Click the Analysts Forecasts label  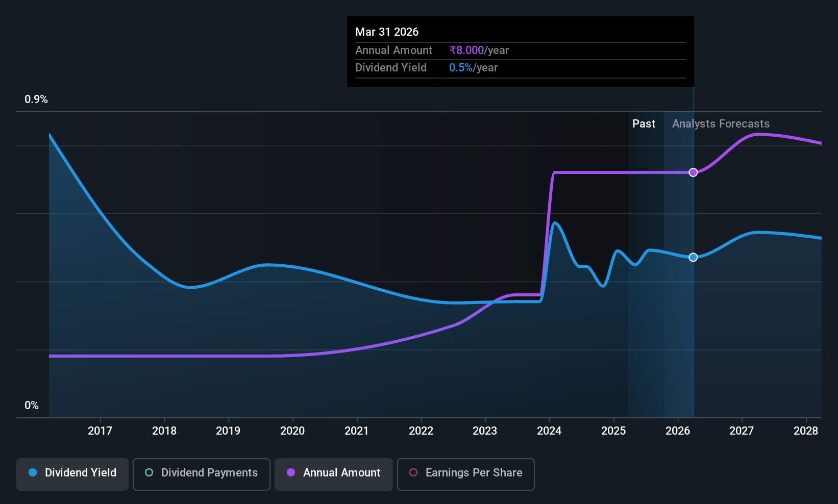(721, 124)
